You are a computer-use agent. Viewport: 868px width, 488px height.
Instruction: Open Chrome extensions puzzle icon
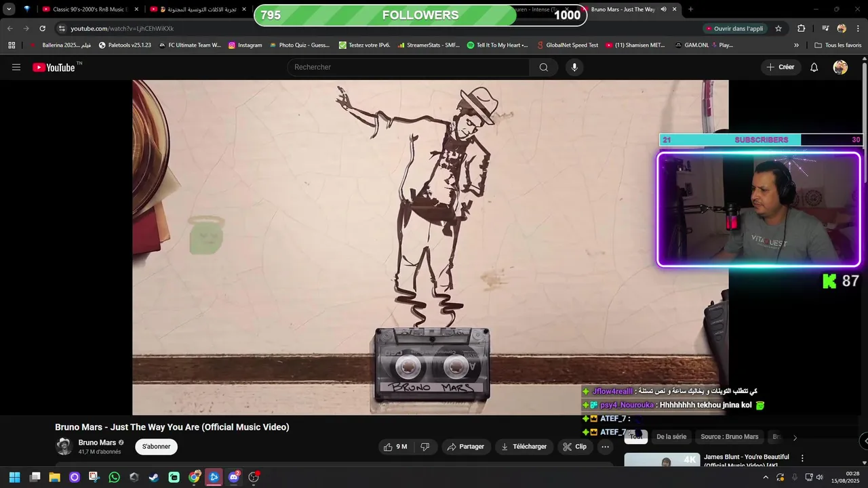(x=802, y=28)
